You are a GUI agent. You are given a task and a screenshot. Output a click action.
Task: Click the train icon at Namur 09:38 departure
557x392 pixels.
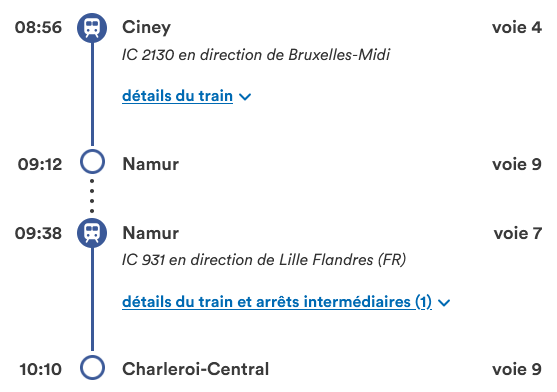click(92, 233)
